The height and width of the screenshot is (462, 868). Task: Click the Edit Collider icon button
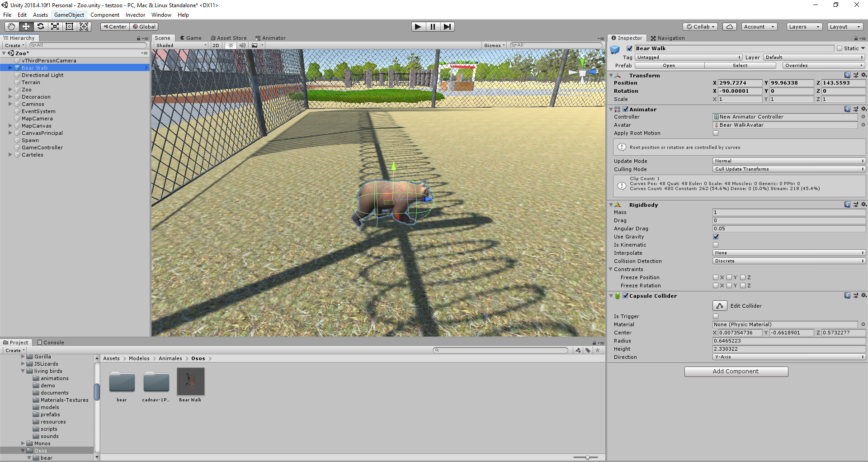pyautogui.click(x=720, y=306)
